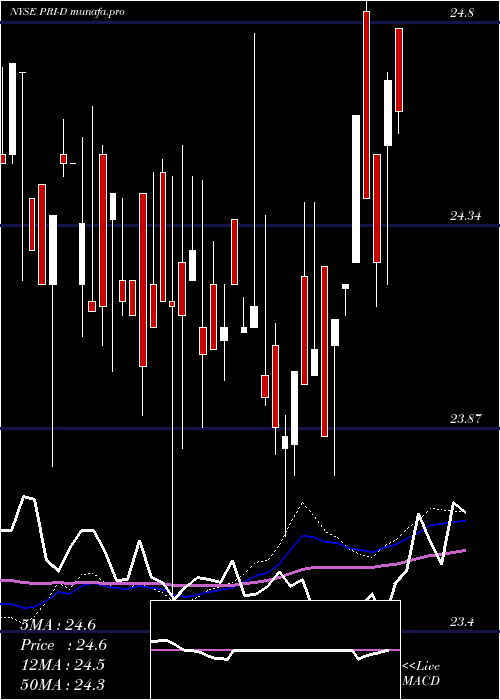The width and height of the screenshot is (500, 700).
Task: Click the 23.87 price level label
Action: (x=465, y=419)
